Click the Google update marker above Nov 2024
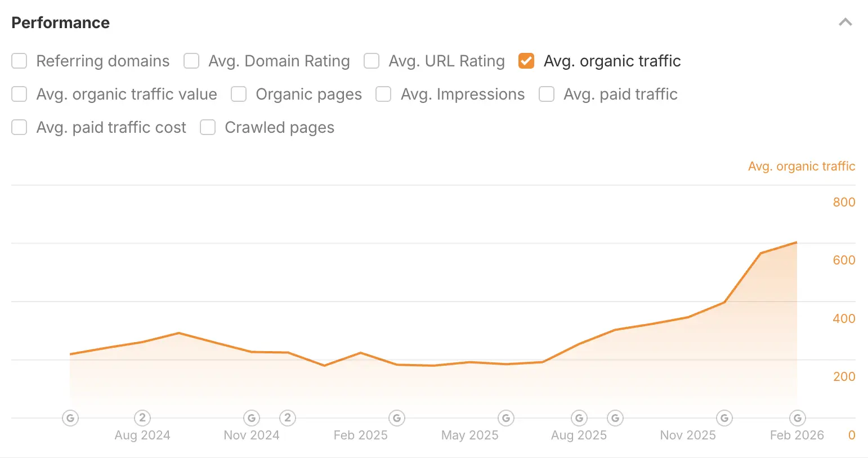Viewport: 868px width, 458px height. 252,418
